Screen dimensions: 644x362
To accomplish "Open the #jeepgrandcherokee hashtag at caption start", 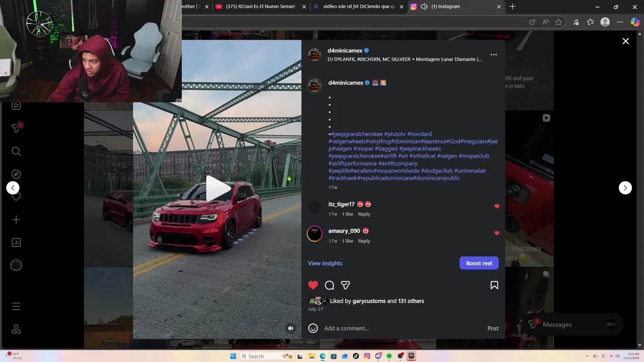I will (x=357, y=134).
